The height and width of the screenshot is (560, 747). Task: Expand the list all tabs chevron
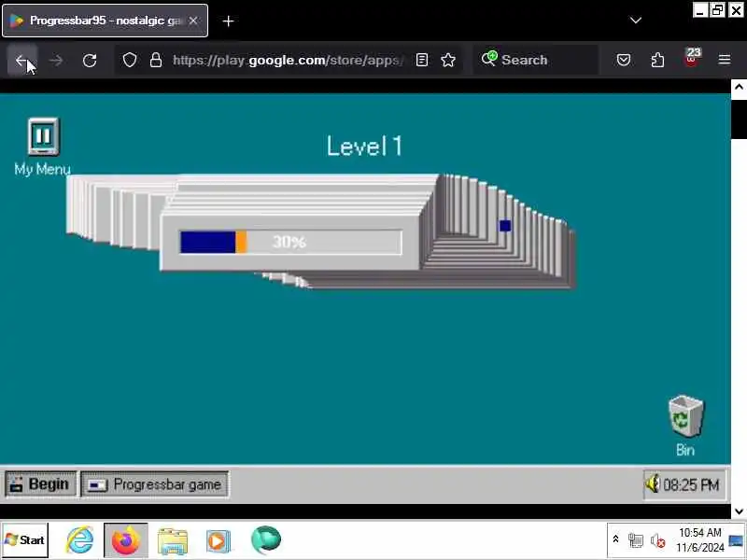pyautogui.click(x=636, y=20)
